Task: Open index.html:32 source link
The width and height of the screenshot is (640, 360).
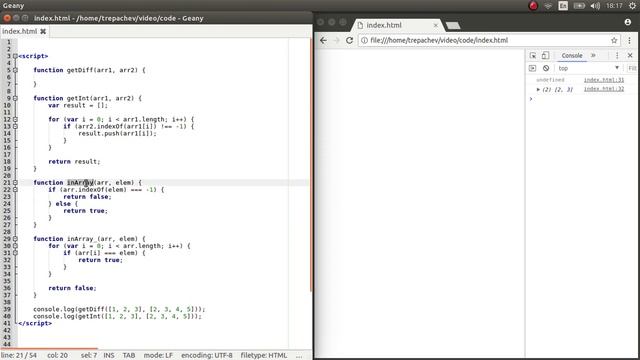Action: pyautogui.click(x=604, y=89)
